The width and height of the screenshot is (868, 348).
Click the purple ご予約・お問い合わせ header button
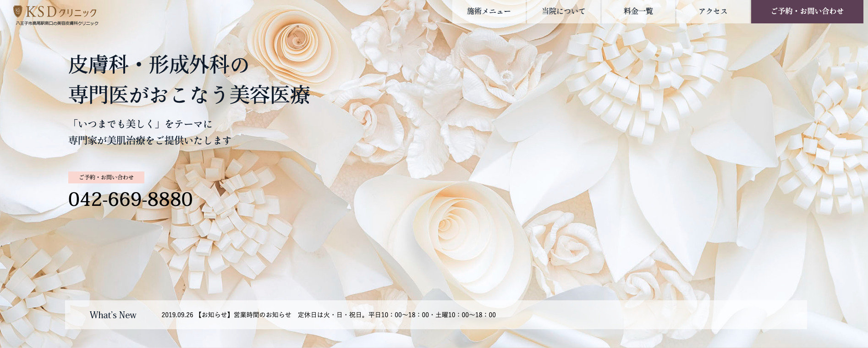(x=807, y=11)
